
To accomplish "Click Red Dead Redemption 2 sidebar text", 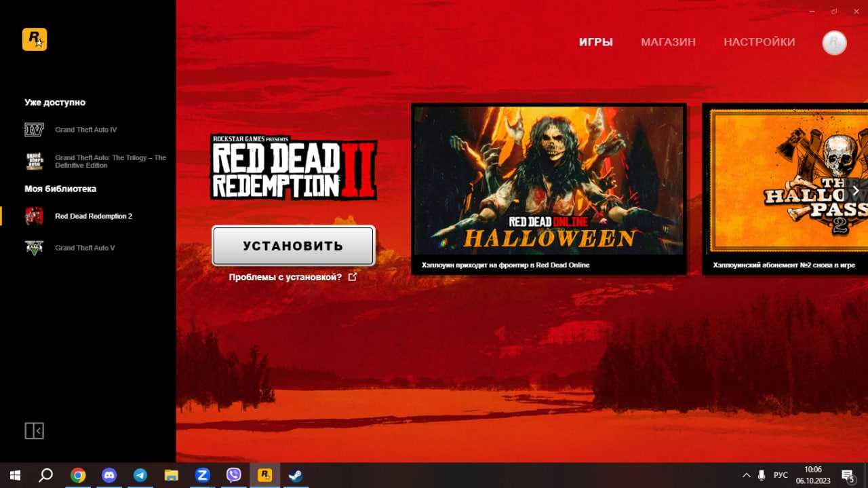I will [x=94, y=216].
